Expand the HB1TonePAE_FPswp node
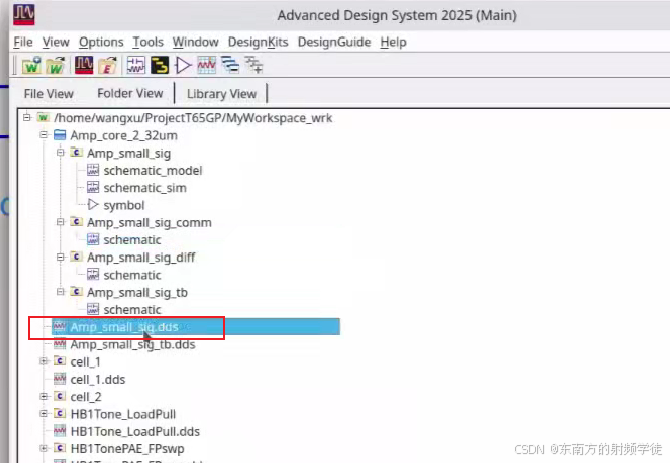The image size is (670, 463). [x=43, y=448]
